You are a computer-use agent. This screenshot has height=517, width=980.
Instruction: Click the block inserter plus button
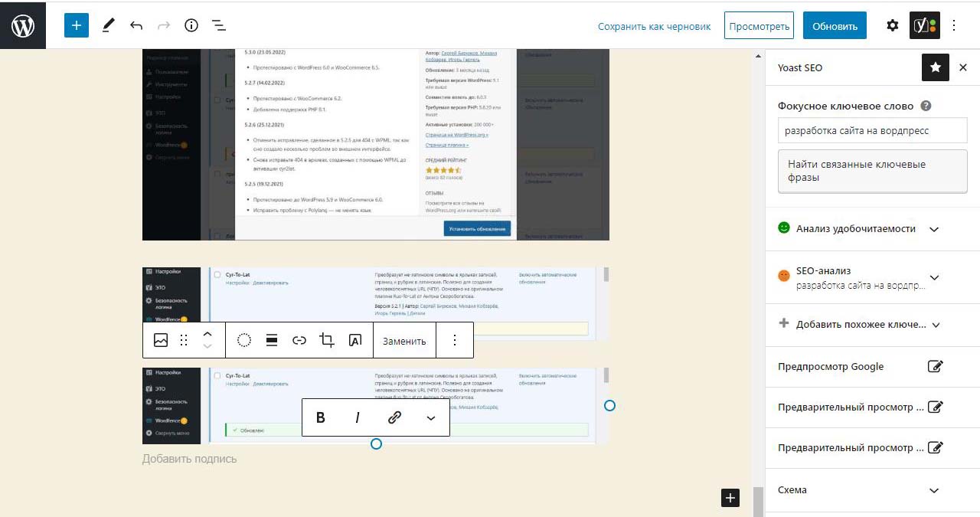pyautogui.click(x=77, y=25)
